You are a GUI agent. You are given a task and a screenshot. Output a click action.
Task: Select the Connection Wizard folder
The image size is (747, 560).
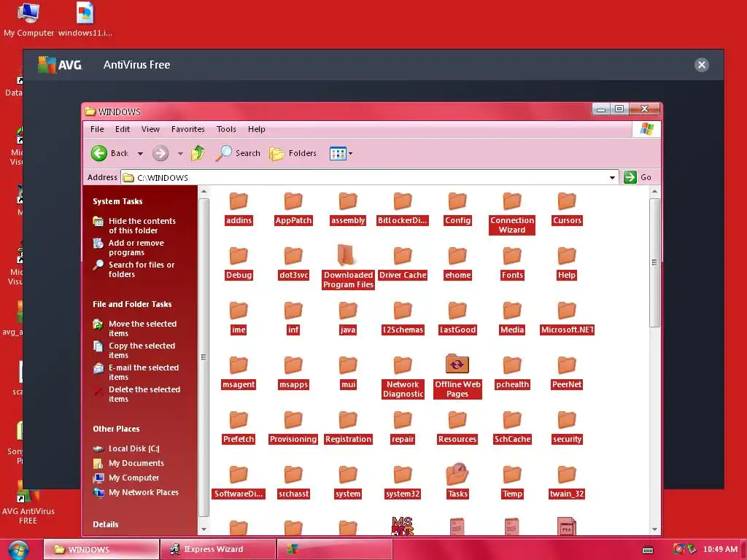[512, 213]
